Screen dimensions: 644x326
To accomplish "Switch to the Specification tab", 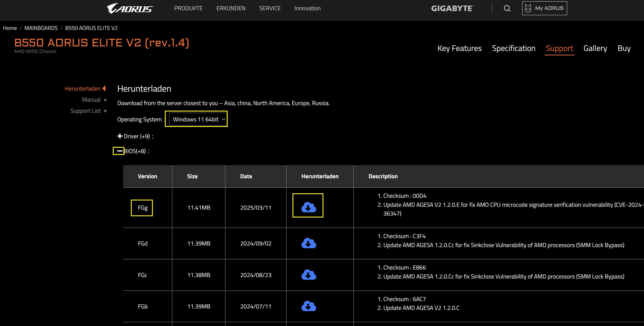I will click(x=514, y=48).
